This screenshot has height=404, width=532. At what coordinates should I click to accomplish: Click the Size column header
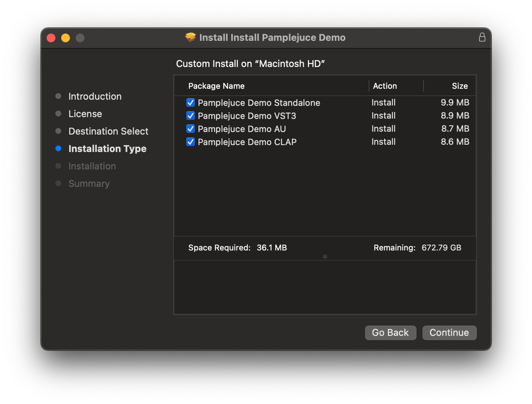(x=459, y=86)
